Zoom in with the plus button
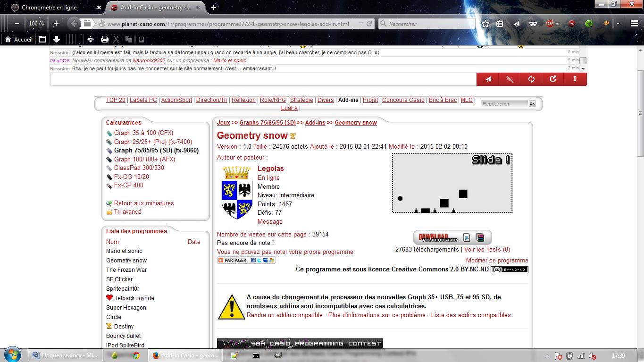 coord(56,24)
